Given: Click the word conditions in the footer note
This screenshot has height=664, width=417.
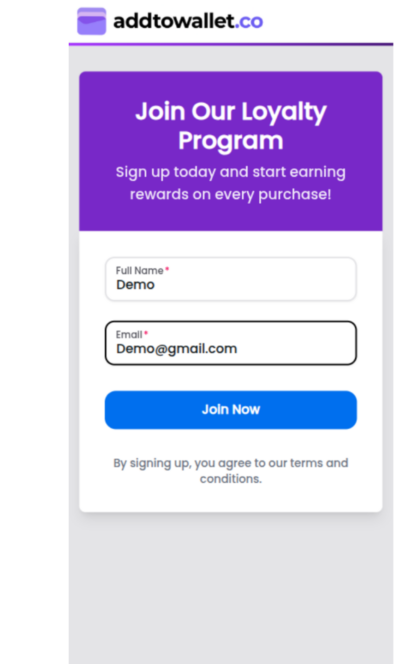Looking at the screenshot, I should tap(231, 479).
